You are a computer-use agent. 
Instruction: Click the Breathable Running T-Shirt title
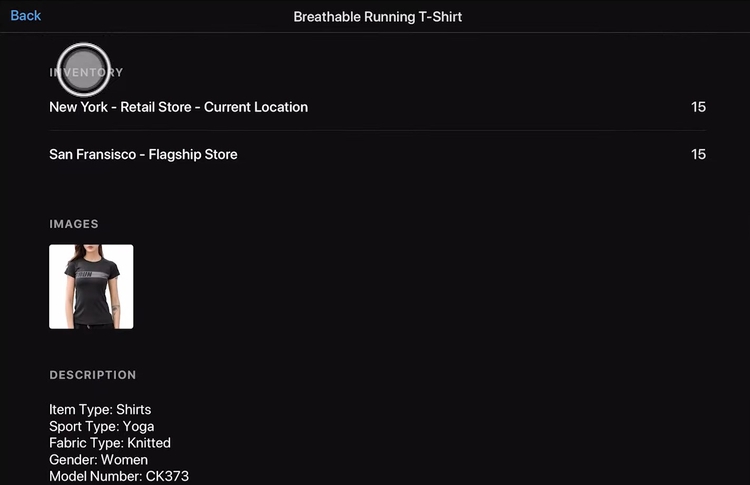point(377,17)
